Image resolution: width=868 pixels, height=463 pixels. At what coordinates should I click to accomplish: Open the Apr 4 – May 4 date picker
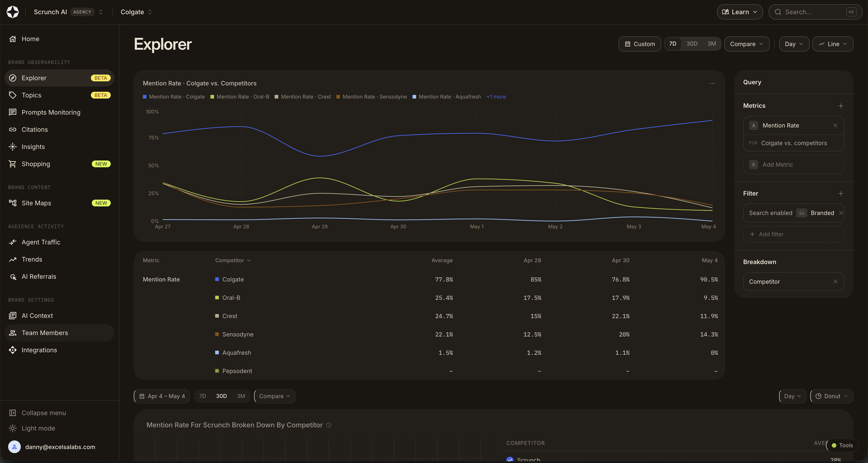point(162,396)
